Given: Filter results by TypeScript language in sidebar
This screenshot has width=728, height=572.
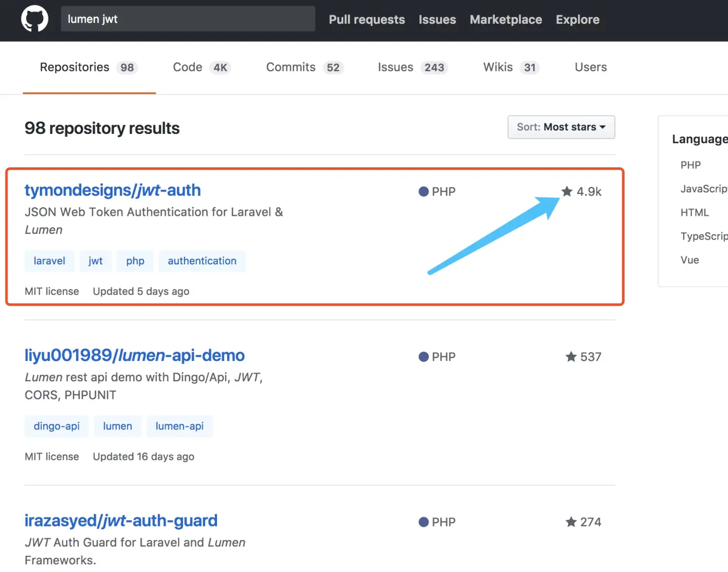Looking at the screenshot, I should pyautogui.click(x=704, y=236).
